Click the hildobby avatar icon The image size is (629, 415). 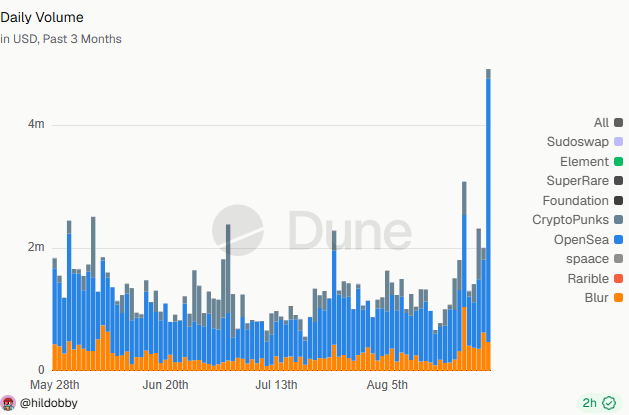[x=8, y=403]
